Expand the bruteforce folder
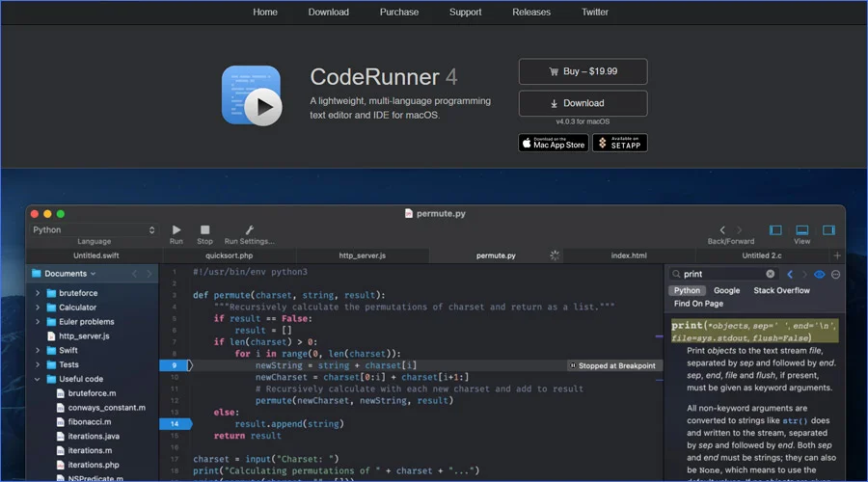The height and width of the screenshot is (482, 868). 38,293
